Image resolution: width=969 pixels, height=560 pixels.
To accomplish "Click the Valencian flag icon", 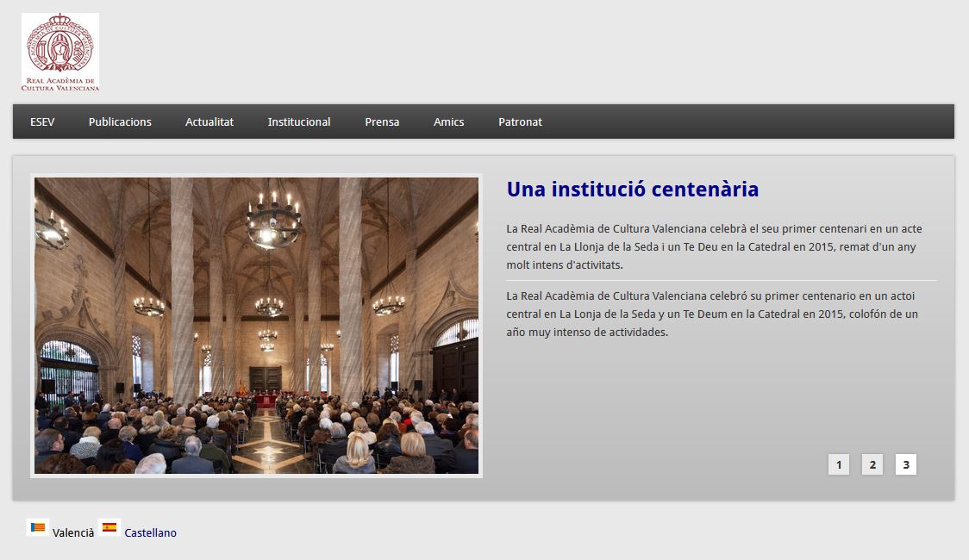I will coord(37,527).
